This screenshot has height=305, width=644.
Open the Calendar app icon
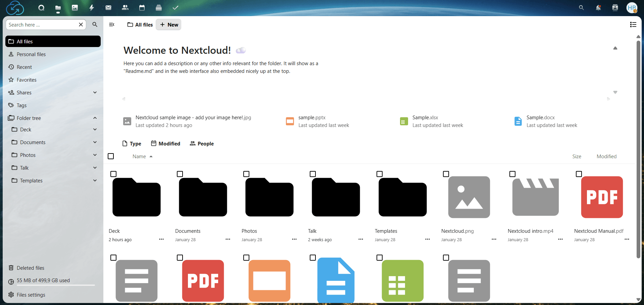point(142,7)
